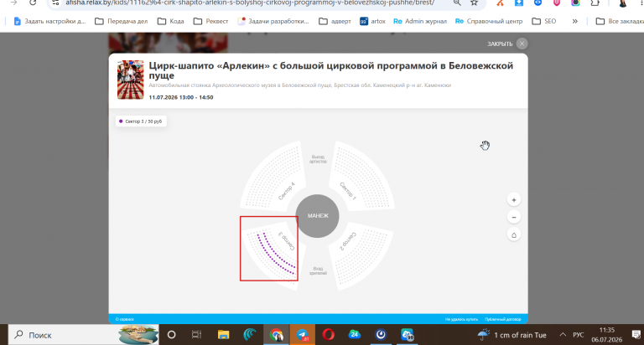Click the event date 11.07.2026 13:00 - 14:50
Screen dimensions: 644x345
tap(181, 97)
